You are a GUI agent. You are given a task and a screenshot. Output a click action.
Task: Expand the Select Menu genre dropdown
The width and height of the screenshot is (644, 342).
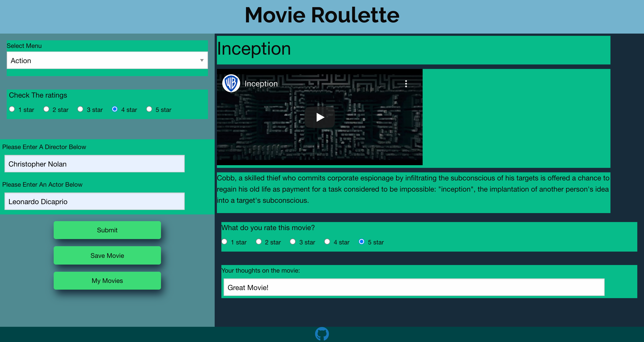[x=106, y=61]
